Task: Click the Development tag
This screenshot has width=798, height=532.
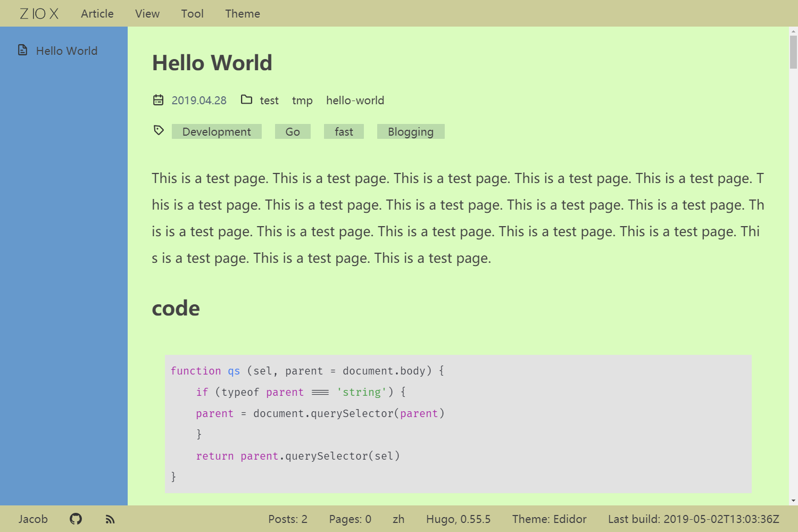Action: 217,131
